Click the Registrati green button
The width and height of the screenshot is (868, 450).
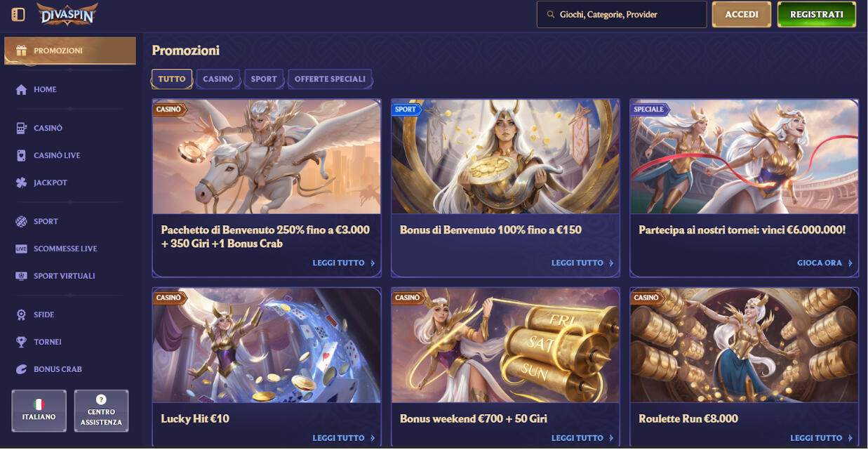(817, 14)
